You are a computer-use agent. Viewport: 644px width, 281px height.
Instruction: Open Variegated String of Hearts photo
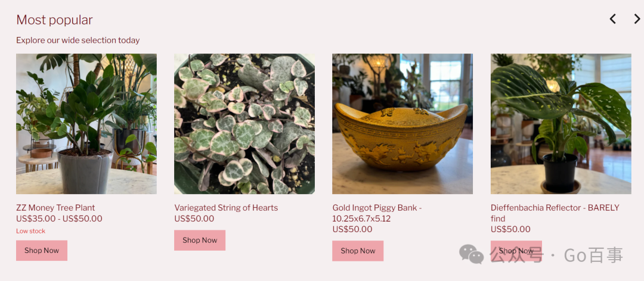click(244, 124)
